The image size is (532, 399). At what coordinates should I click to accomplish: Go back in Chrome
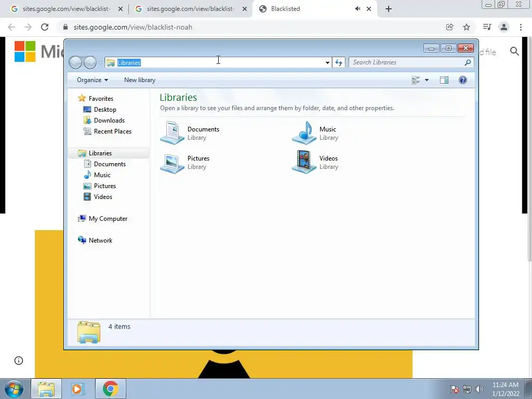[11, 27]
